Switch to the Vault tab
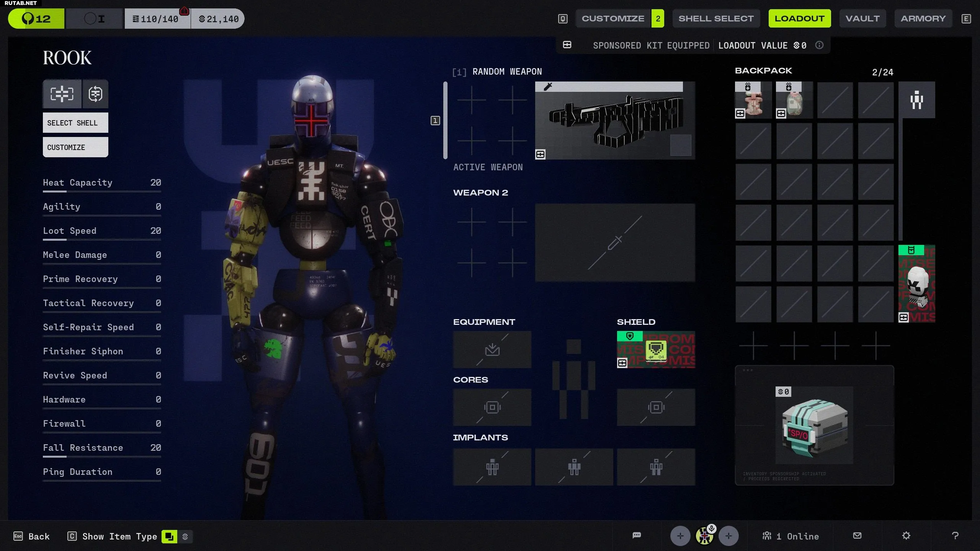Screen dimensions: 980x551 click(x=862, y=18)
